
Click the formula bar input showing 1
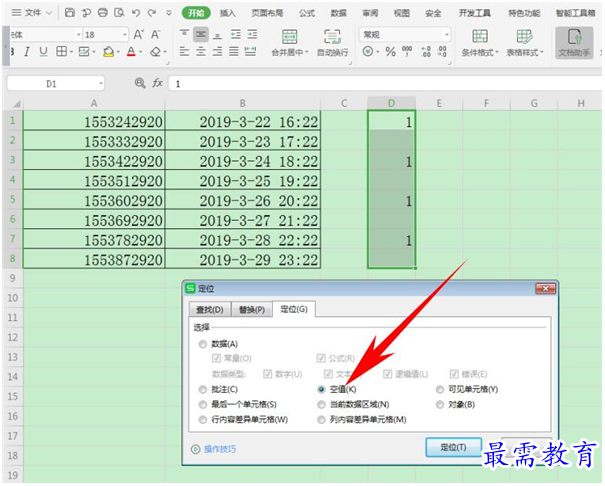pyautogui.click(x=384, y=83)
